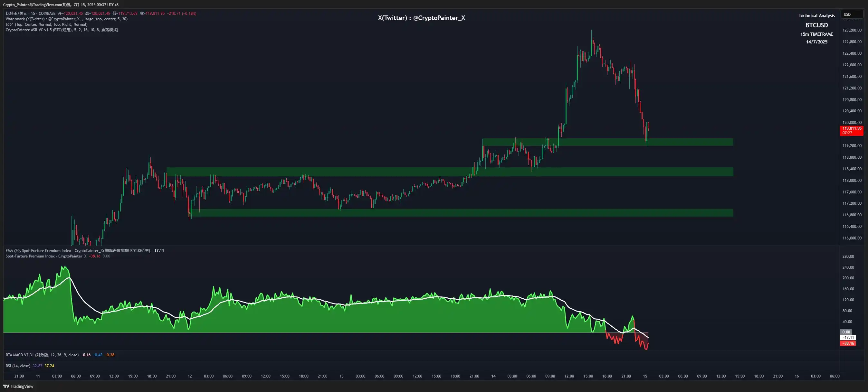Click the TradingView logo icon
The width and height of the screenshot is (868, 392).
click(6, 386)
